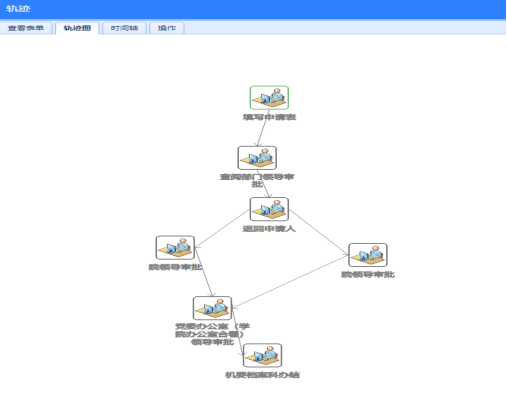The width and height of the screenshot is (507, 399).
Task: Select the left 院领导审批 node icon
Action: tap(175, 248)
